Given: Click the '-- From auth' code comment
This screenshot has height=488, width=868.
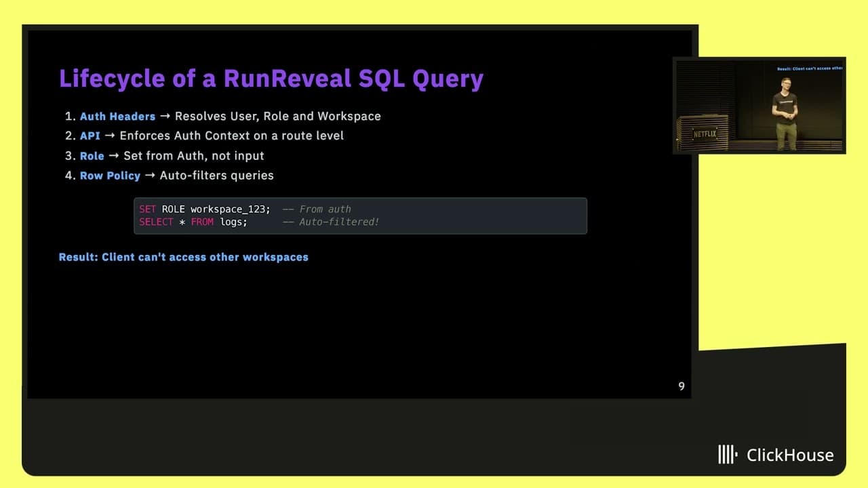Looking at the screenshot, I should (317, 209).
